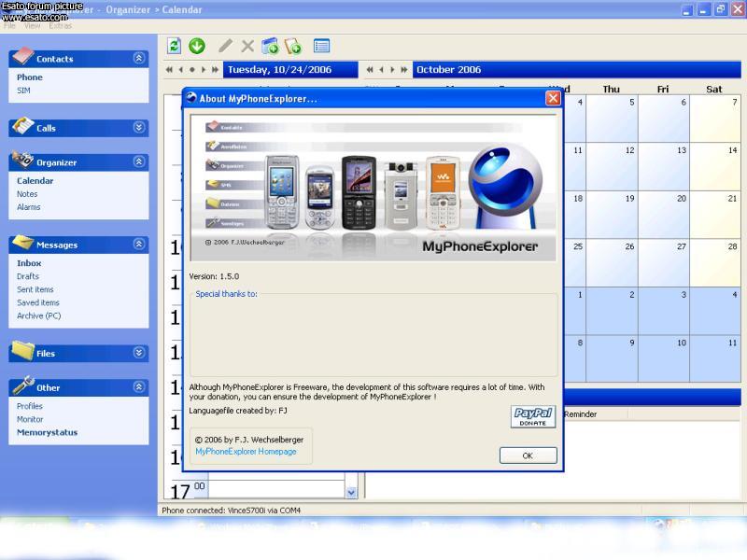Click the list view toolbar icon
This screenshot has height=560, width=747.
pyautogui.click(x=321, y=46)
